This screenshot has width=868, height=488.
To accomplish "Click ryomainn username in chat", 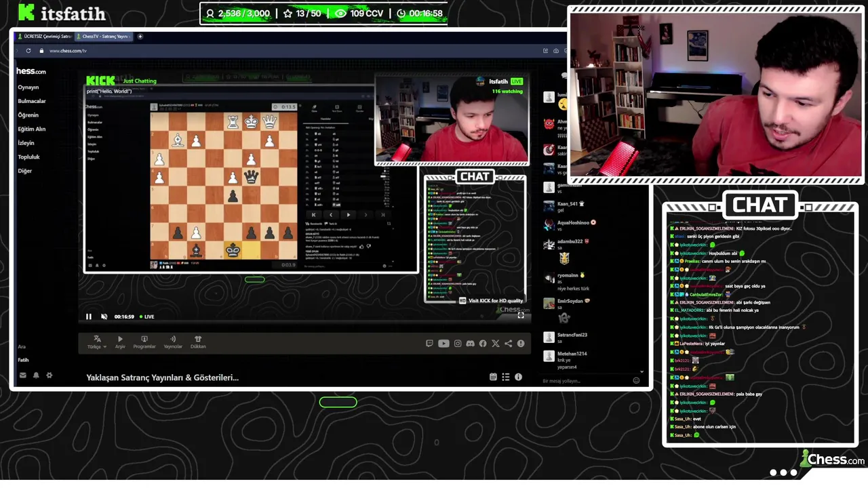I will click(568, 275).
